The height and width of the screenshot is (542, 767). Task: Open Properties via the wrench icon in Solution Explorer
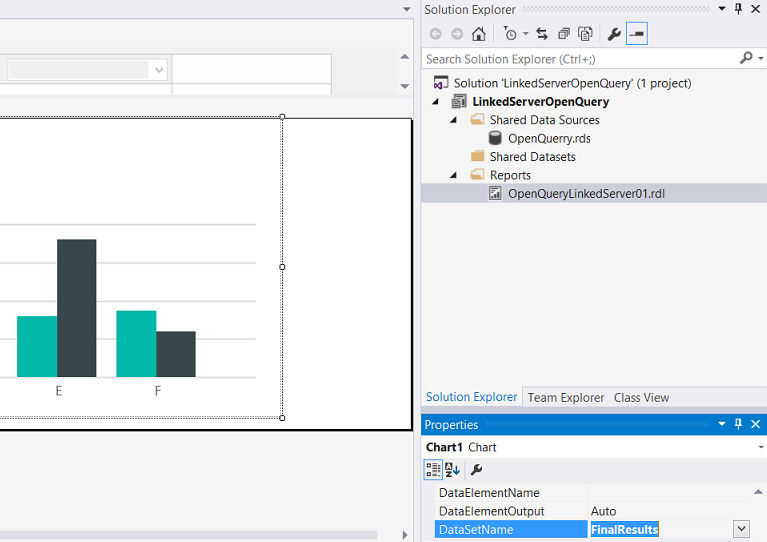(614, 34)
